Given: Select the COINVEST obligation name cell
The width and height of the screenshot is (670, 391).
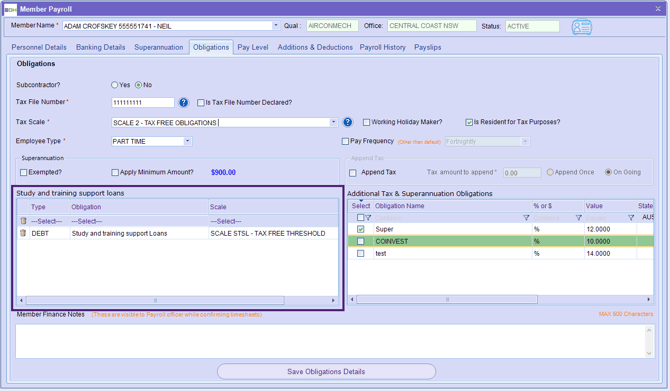Looking at the screenshot, I should coord(453,241).
